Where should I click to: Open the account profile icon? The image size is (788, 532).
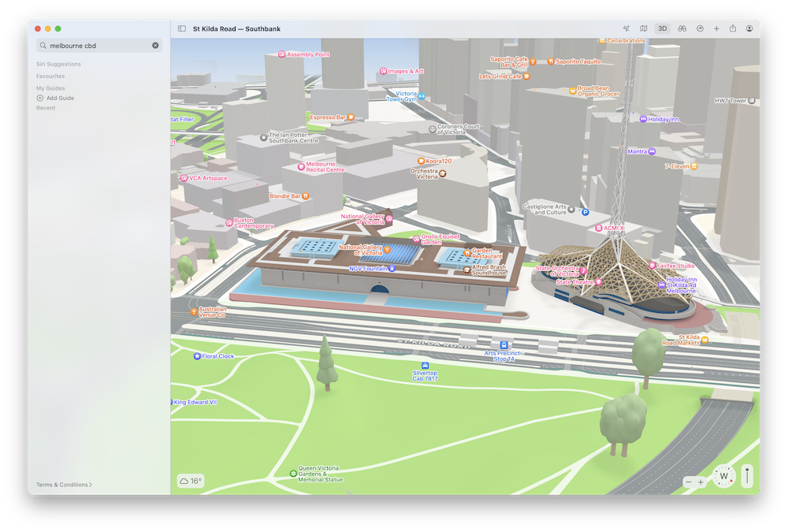(x=749, y=28)
